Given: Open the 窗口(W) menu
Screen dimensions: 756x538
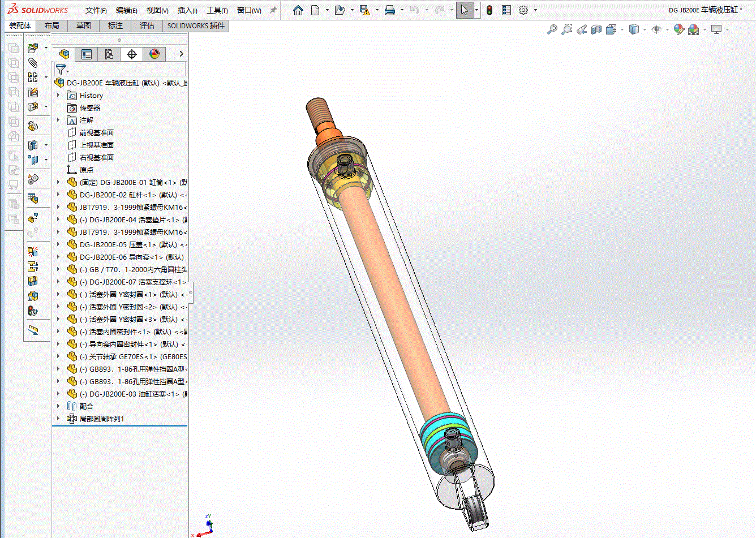Looking at the screenshot, I should tap(249, 10).
